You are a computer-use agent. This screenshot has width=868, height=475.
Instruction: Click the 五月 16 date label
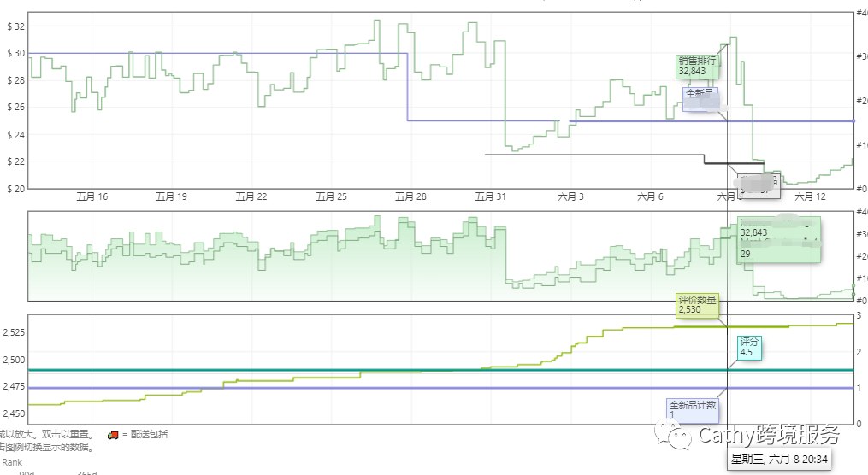[92, 196]
